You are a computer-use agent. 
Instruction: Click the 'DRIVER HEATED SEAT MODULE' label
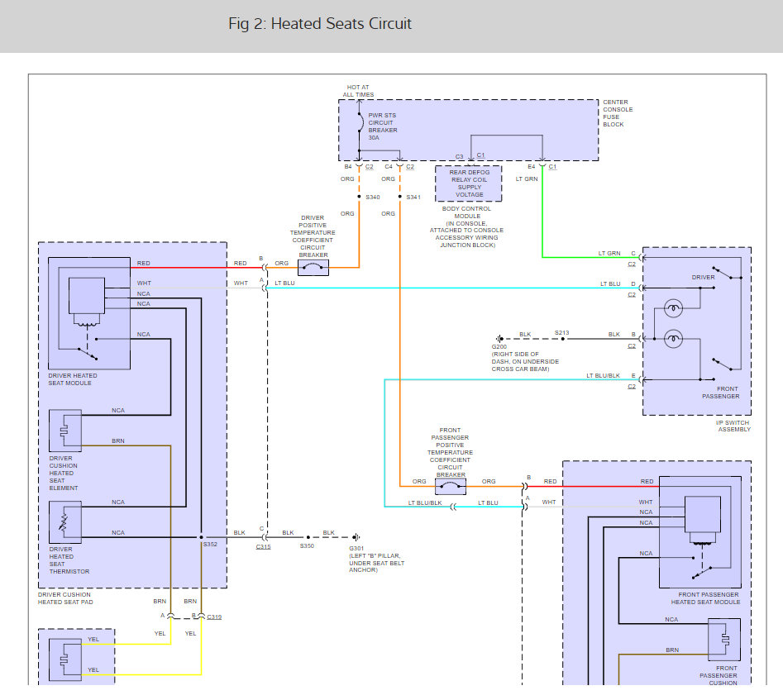tap(73, 379)
